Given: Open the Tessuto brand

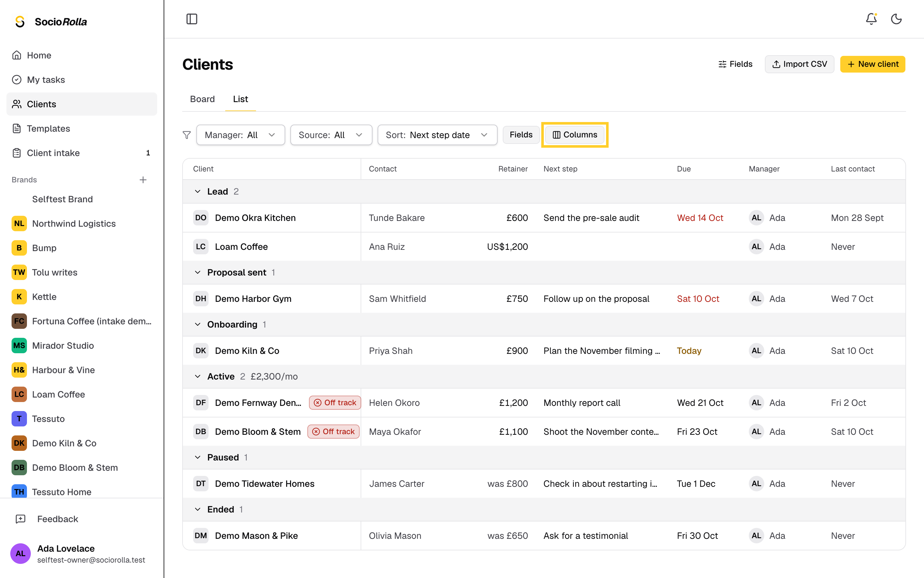Looking at the screenshot, I should pos(82,419).
